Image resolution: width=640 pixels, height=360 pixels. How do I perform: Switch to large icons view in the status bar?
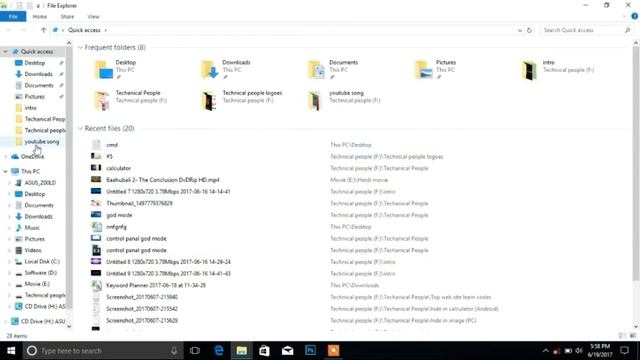pos(633,336)
